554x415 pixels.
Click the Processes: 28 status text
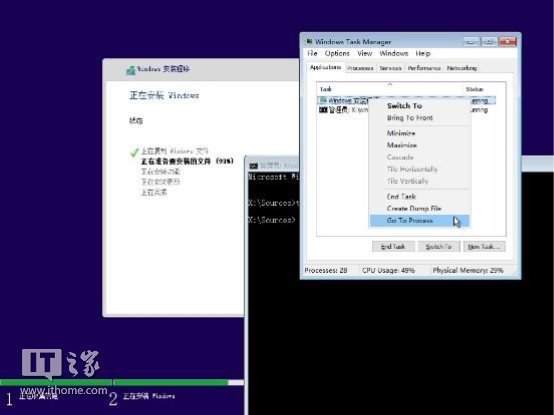coord(326,270)
